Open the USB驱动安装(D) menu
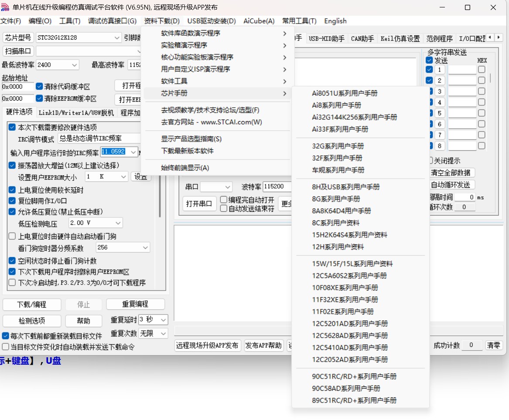This screenshot has width=509, height=420. pos(212,21)
